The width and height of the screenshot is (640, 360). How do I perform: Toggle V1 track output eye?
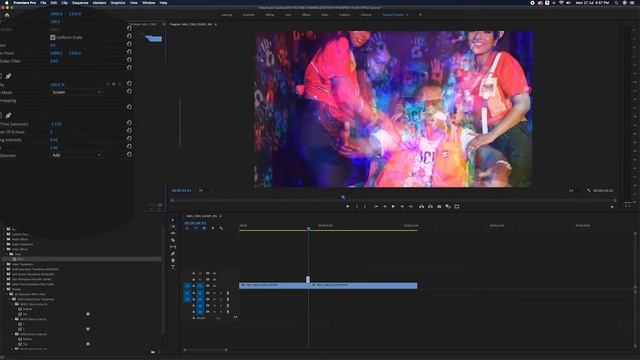tap(214, 286)
